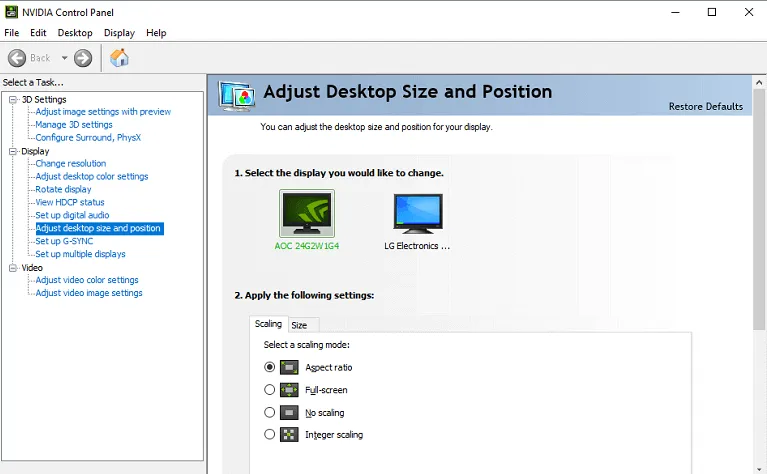Open the Edit menu
Viewport: 767px width, 474px height.
tap(38, 33)
